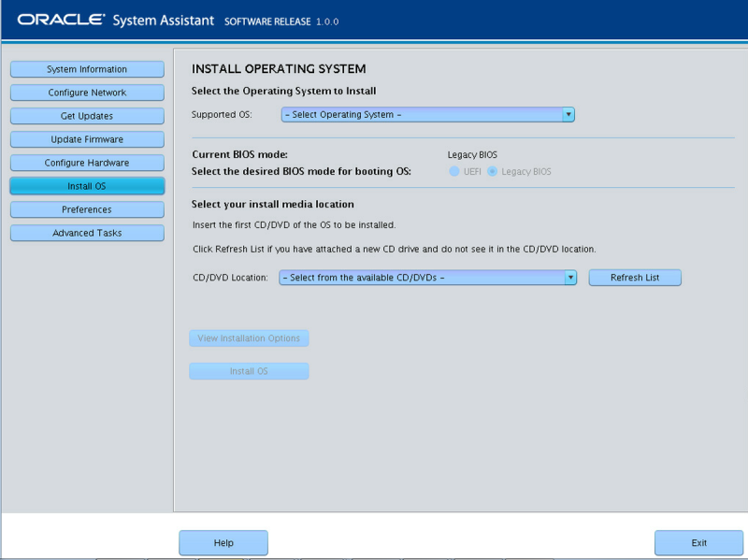Click the 'SOFTWARE RELEASE 1.0.0' text
The height and width of the screenshot is (560, 748).
(281, 22)
